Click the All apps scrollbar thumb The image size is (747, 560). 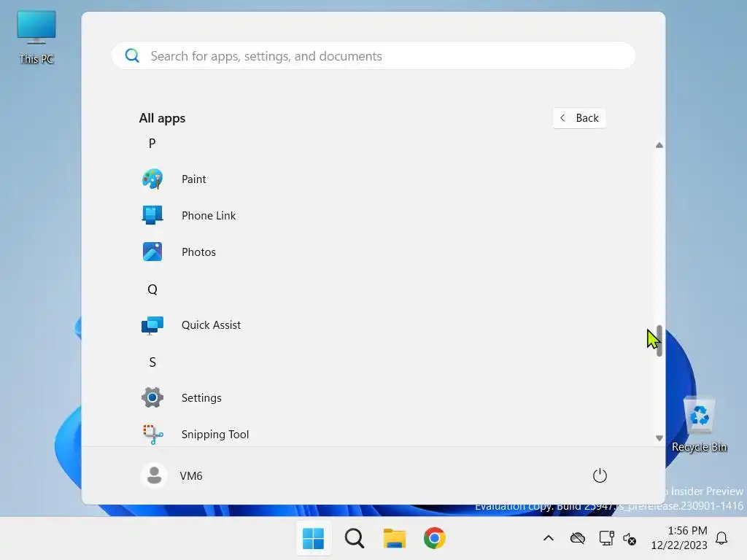[659, 341]
